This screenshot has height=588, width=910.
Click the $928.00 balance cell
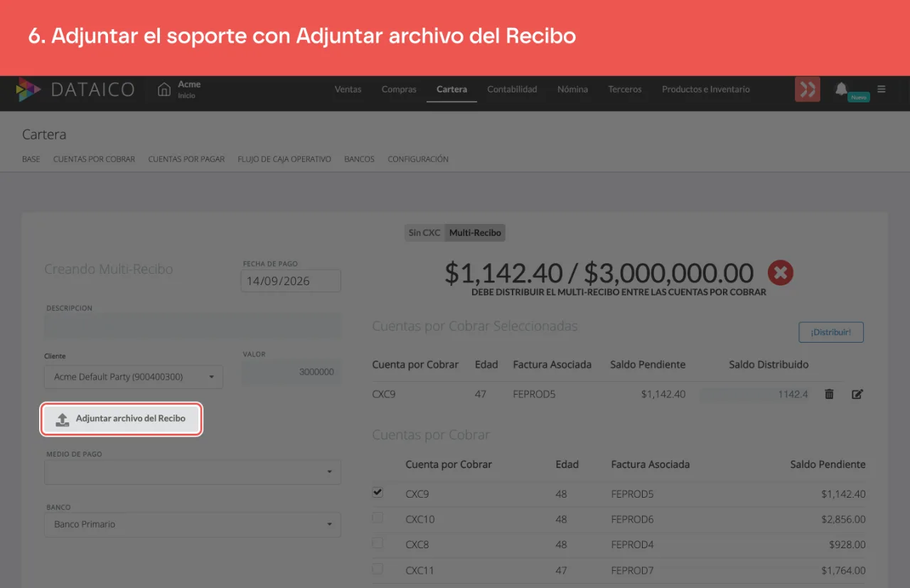(x=847, y=545)
